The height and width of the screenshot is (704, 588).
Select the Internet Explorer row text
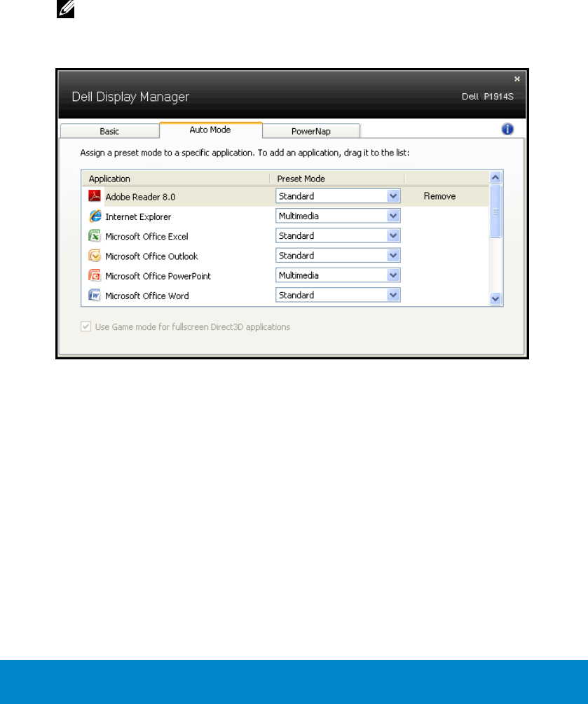138,216
